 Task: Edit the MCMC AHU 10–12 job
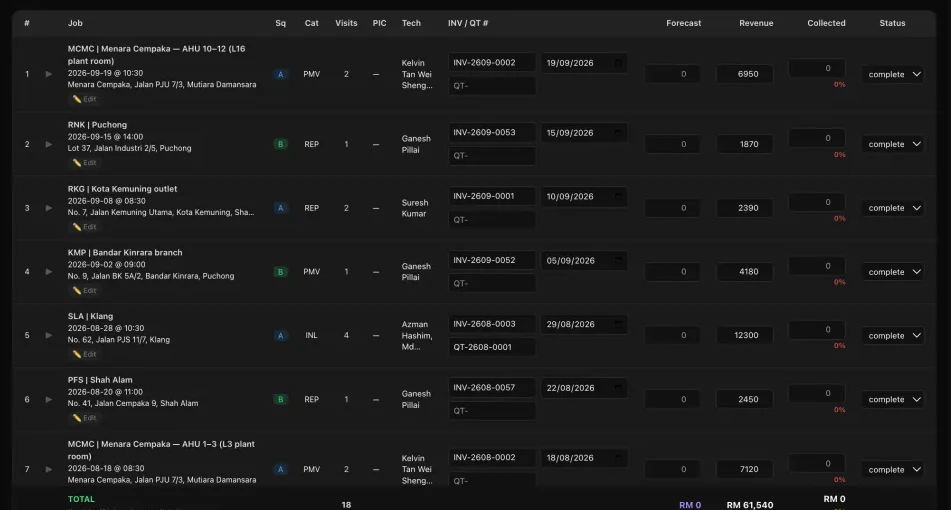coord(85,99)
